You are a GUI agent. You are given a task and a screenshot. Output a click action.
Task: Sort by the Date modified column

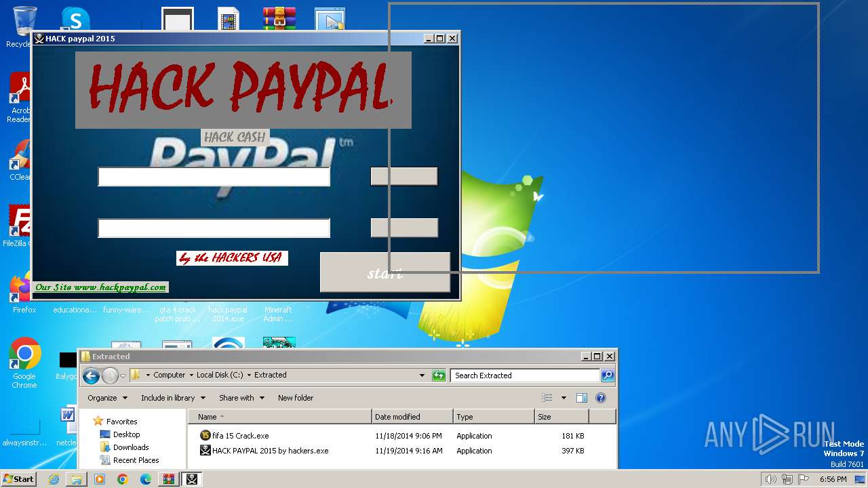[x=412, y=417]
